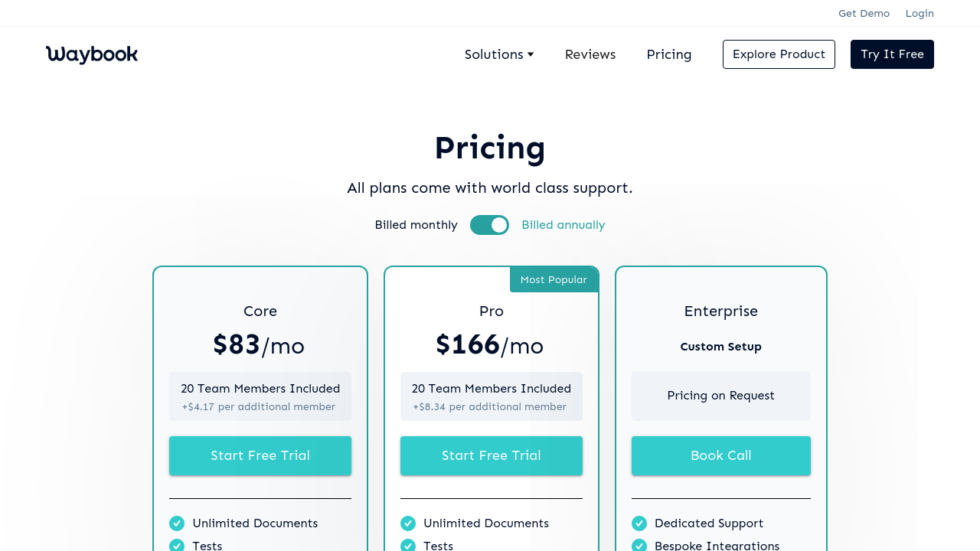This screenshot has width=980, height=551.
Task: Click checkmark icon beside Pro Unlimited Documents
Action: 408,523
